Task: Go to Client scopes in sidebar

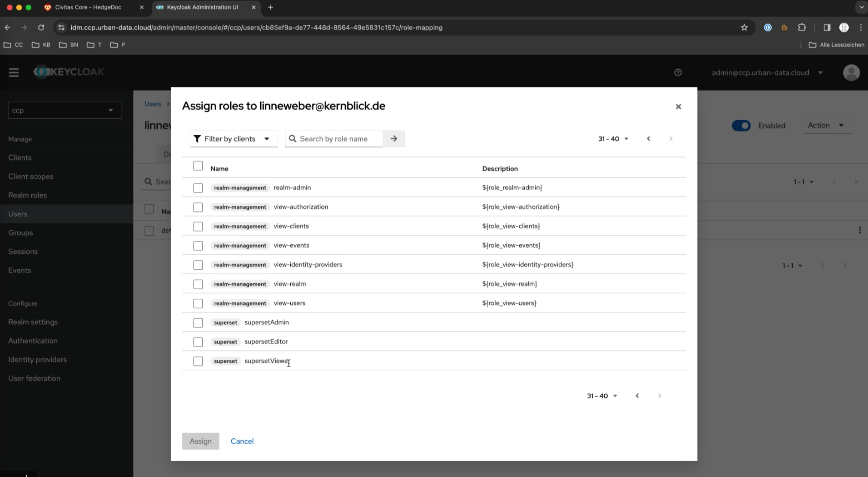Action: tap(31, 176)
